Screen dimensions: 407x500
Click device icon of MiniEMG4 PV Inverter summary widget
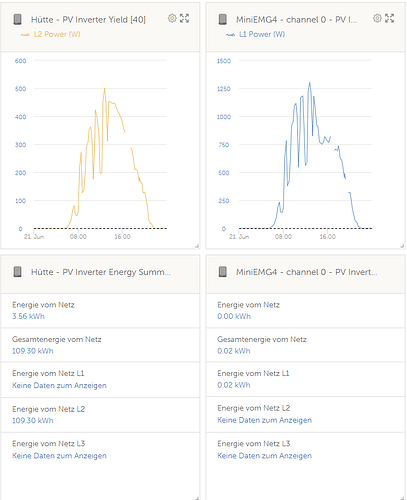pos(223,272)
